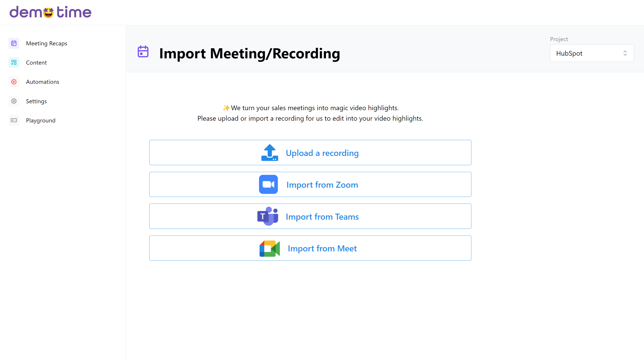Click the Settings gear icon
The width and height of the screenshot is (644, 362).
click(x=14, y=101)
